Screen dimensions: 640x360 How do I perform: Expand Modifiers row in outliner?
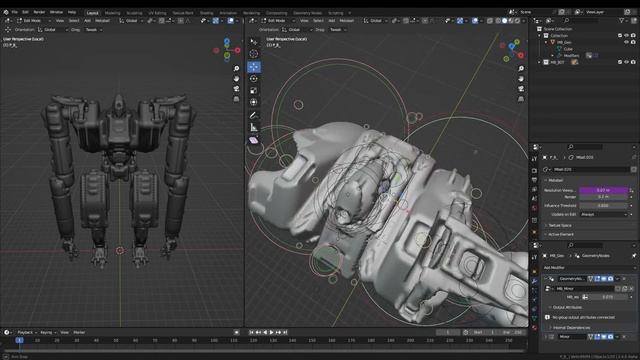553,56
